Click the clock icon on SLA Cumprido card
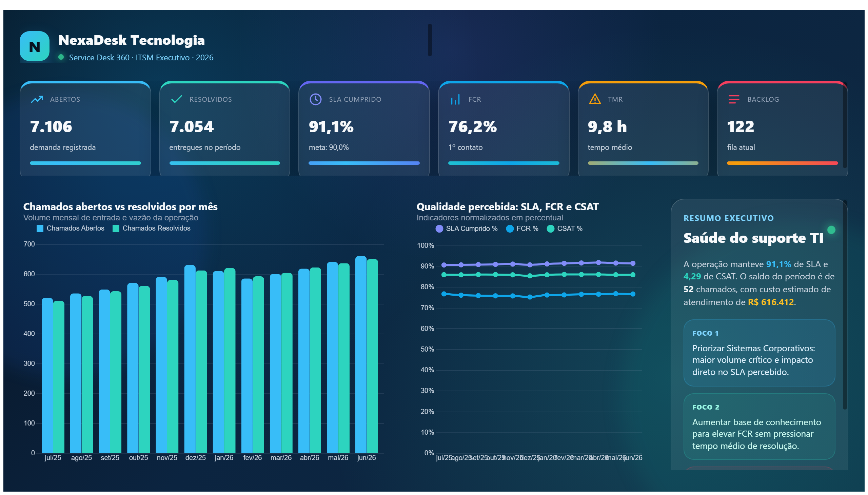This screenshot has width=868, height=495. 316,99
